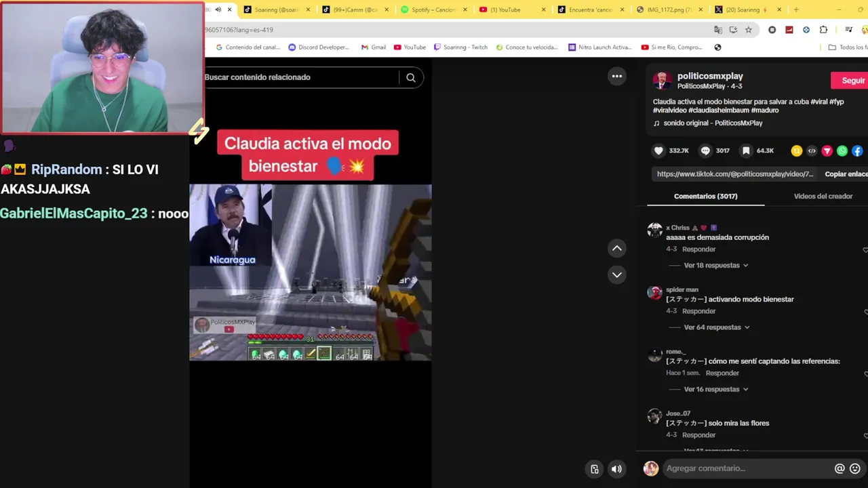Insert an emoji in the comment box
This screenshot has height=488, width=868.
[855, 468]
